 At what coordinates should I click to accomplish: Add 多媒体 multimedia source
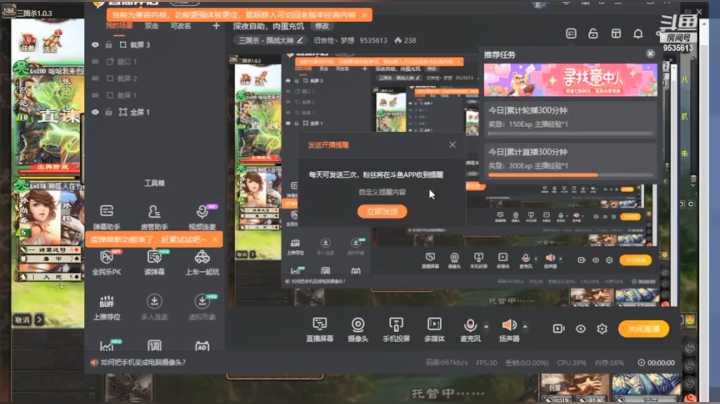coord(434,329)
